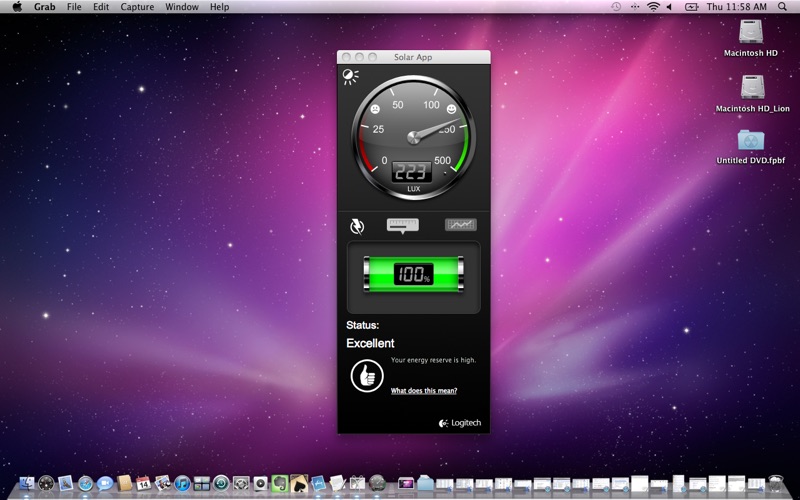The height and width of the screenshot is (500, 800).
Task: Open the Apple menu
Action: click(17, 7)
